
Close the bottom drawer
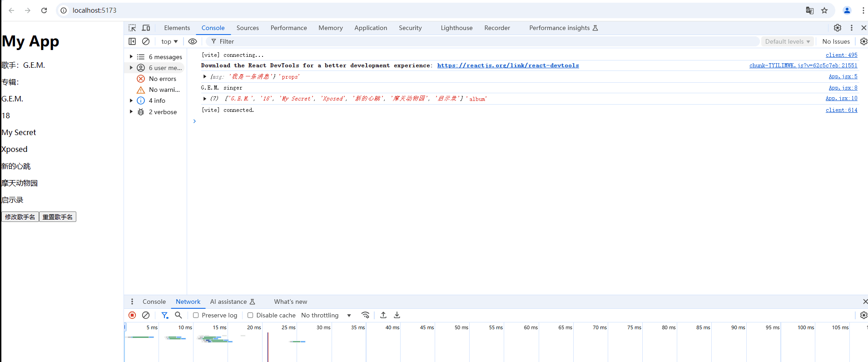click(x=865, y=302)
